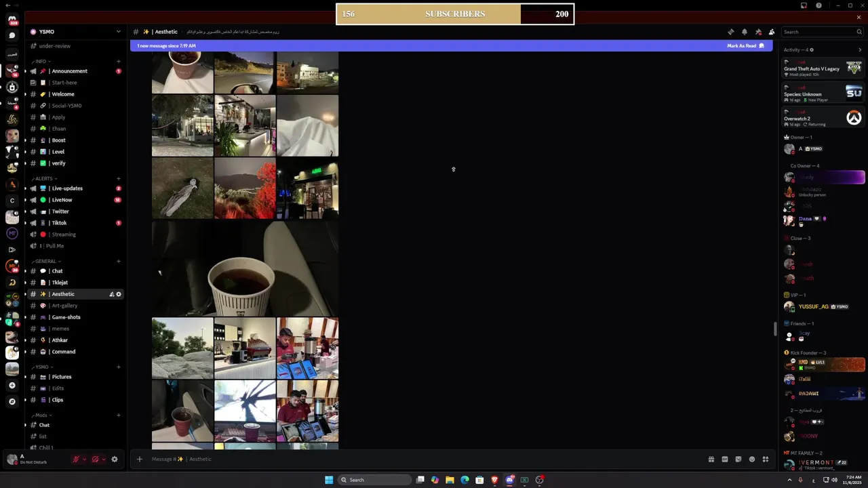The width and height of the screenshot is (868, 488).
Task: Open the emoji picker in message bar
Action: coord(752,459)
